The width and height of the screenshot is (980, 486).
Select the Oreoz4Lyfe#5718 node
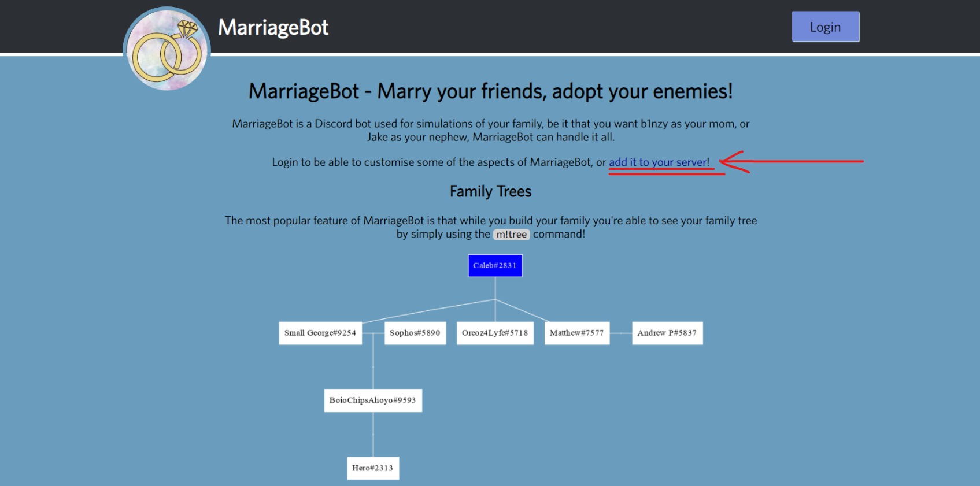(x=495, y=333)
